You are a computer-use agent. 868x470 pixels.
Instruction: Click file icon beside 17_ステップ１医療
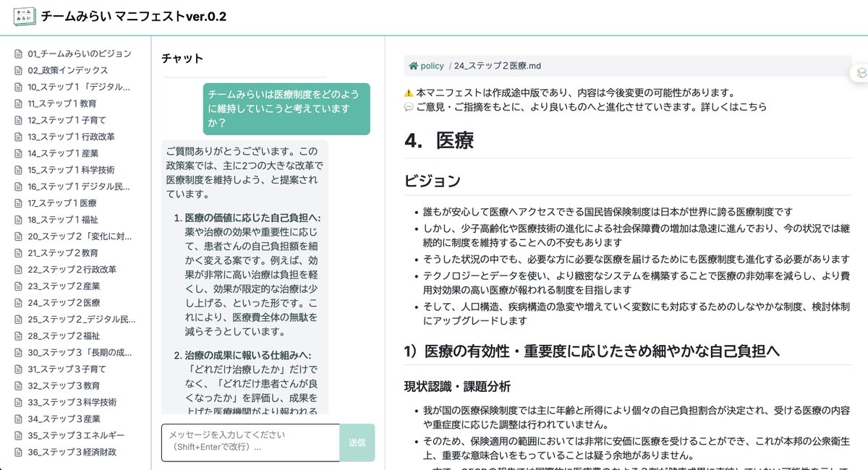coord(19,203)
